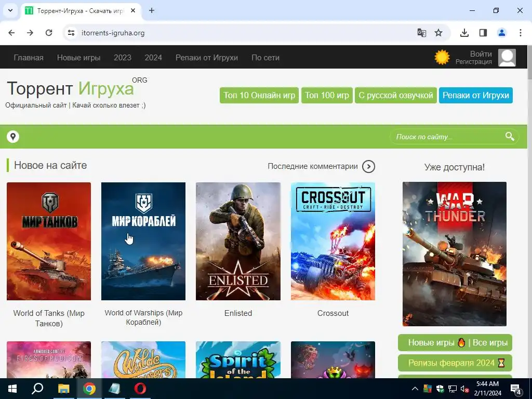Open Последние комментарии link
The width and height of the screenshot is (532, 399).
(x=312, y=166)
